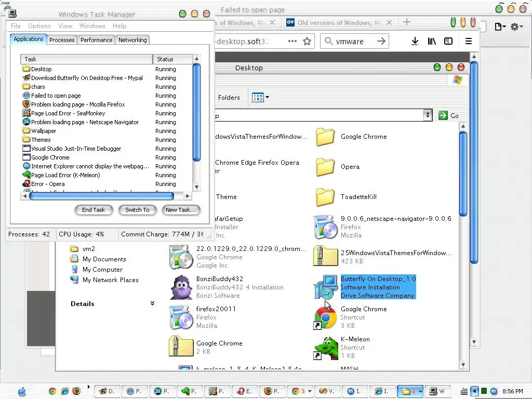Click the Go button in Desktop window
532x399 pixels.
point(448,116)
